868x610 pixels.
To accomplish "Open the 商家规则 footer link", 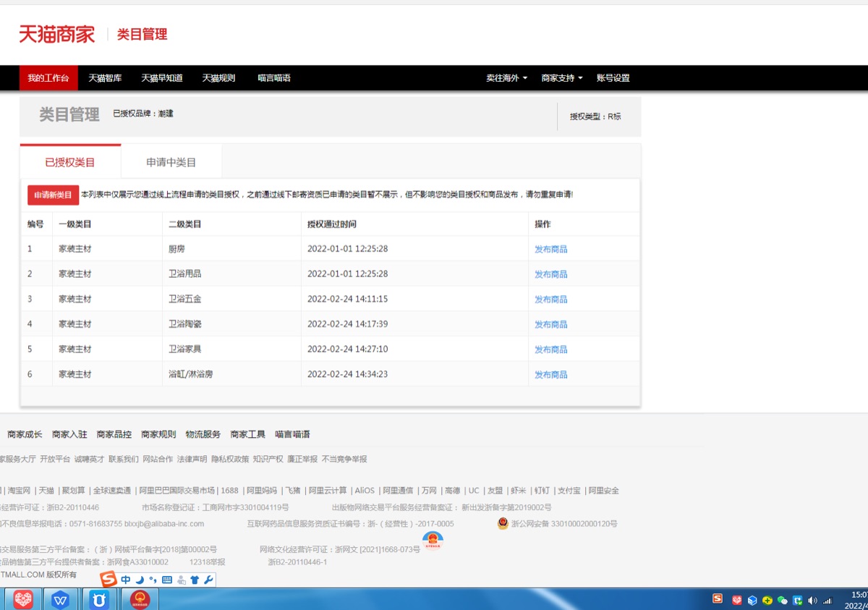I will pos(158,434).
